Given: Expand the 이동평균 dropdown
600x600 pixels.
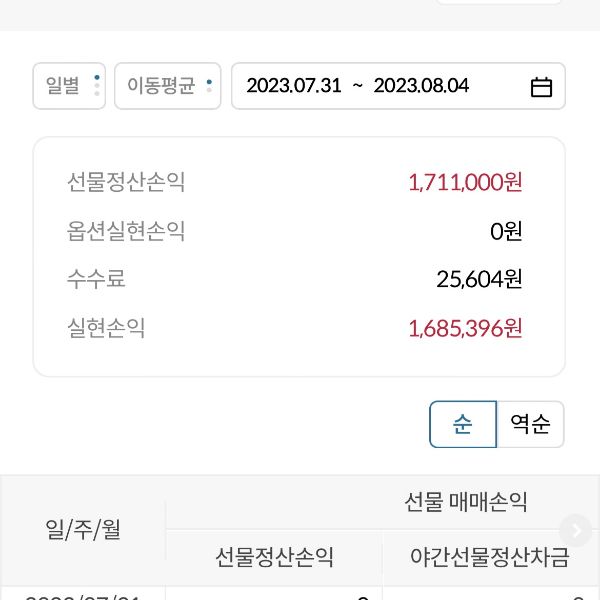Looking at the screenshot, I should (167, 86).
